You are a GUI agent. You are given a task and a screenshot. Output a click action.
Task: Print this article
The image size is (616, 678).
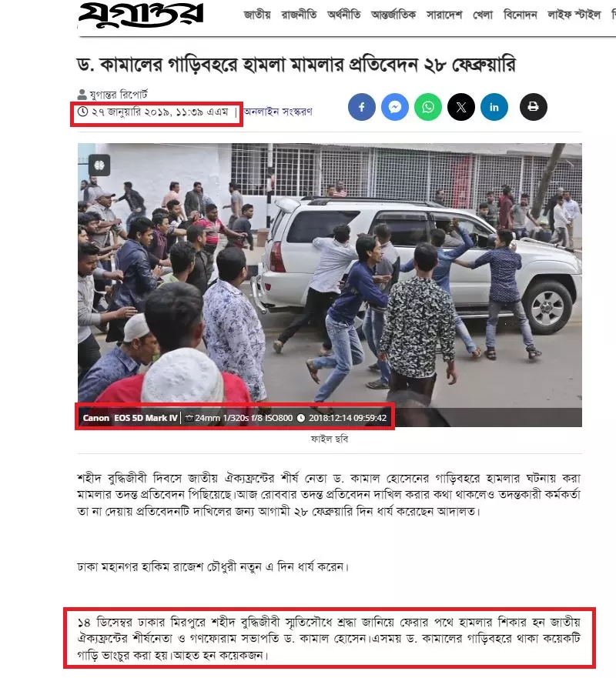pyautogui.click(x=534, y=107)
